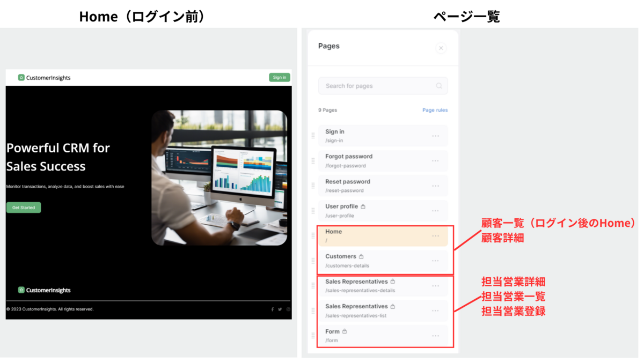Grab the drag handle of Form page
The width and height of the screenshot is (644, 362).
click(313, 336)
